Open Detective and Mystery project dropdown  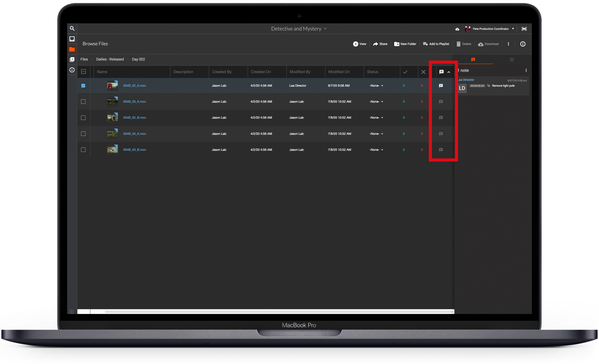(299, 29)
